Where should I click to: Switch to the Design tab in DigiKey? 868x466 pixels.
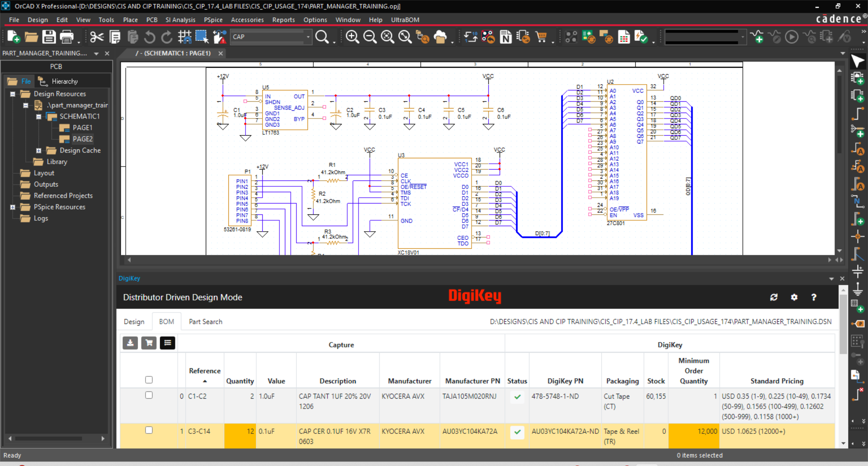coord(134,322)
